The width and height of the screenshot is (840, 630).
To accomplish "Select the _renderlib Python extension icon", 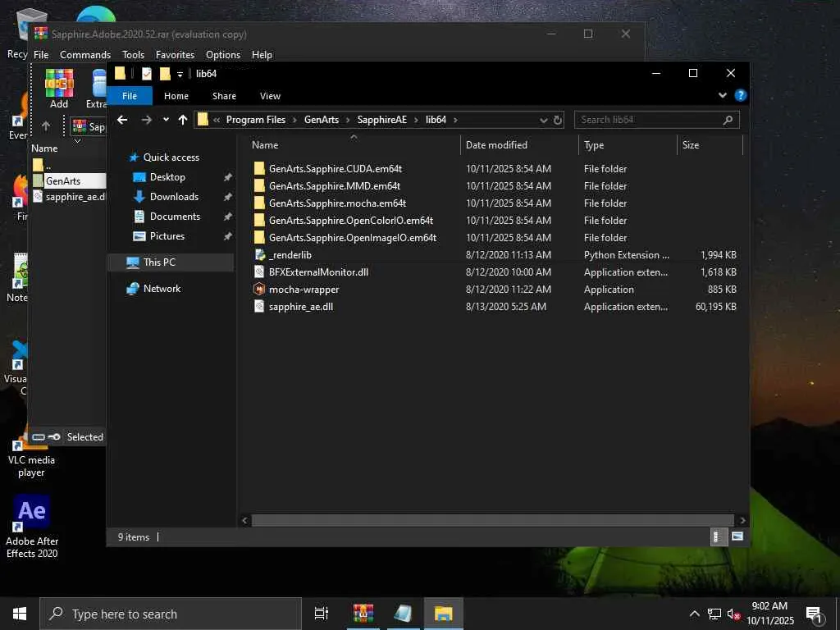I will 259,255.
